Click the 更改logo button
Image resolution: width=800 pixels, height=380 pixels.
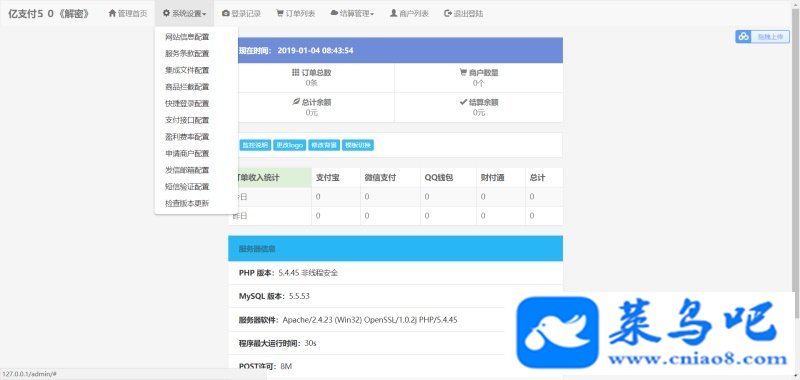coord(289,145)
